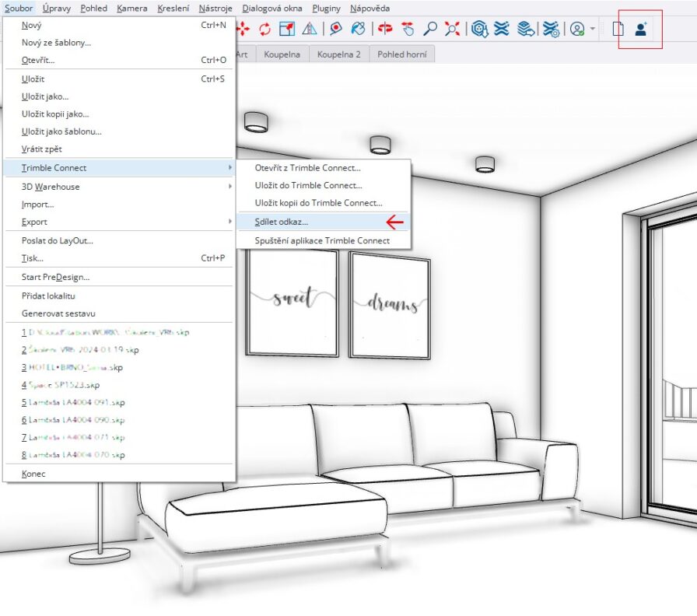Activate the Orbit camera tool
Screen dimensions: 697x616
click(x=384, y=30)
